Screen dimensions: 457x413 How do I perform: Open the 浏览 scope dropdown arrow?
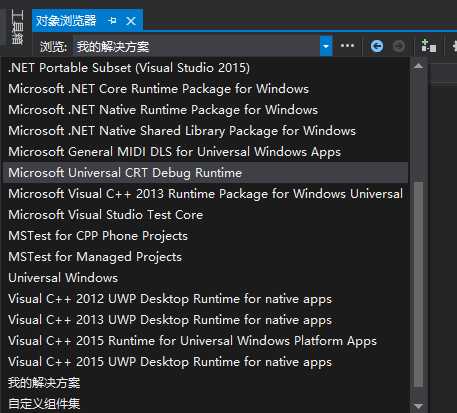tap(326, 46)
